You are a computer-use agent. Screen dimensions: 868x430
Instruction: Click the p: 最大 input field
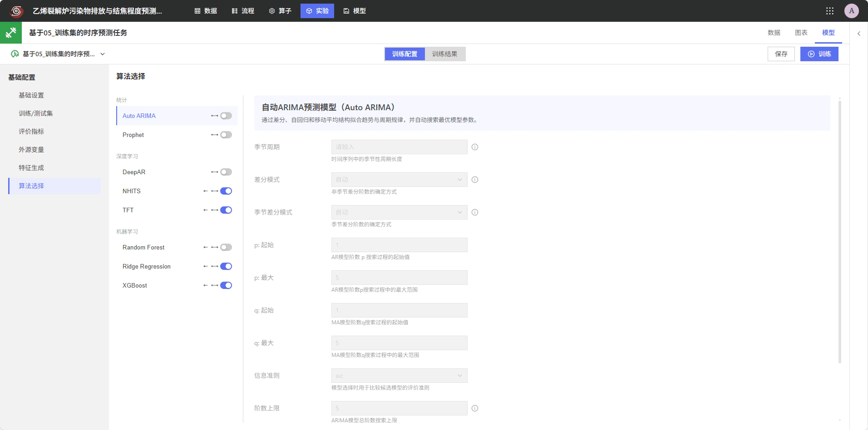[399, 278]
